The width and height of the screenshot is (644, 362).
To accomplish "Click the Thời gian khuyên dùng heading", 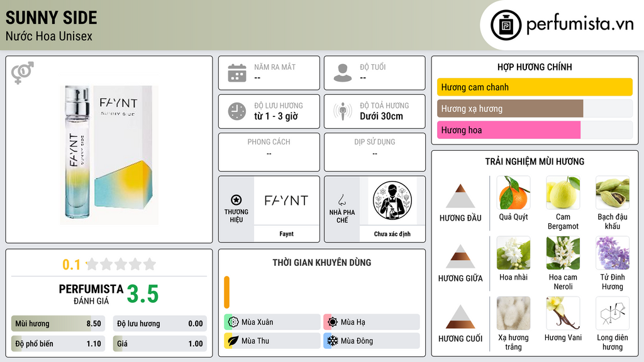I will point(322,263).
